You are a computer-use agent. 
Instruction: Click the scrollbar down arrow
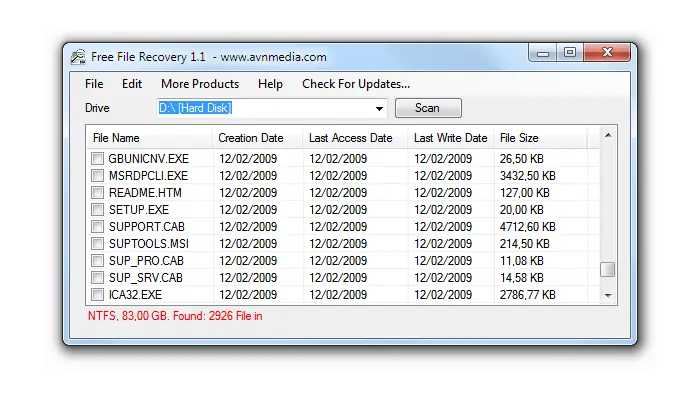608,295
